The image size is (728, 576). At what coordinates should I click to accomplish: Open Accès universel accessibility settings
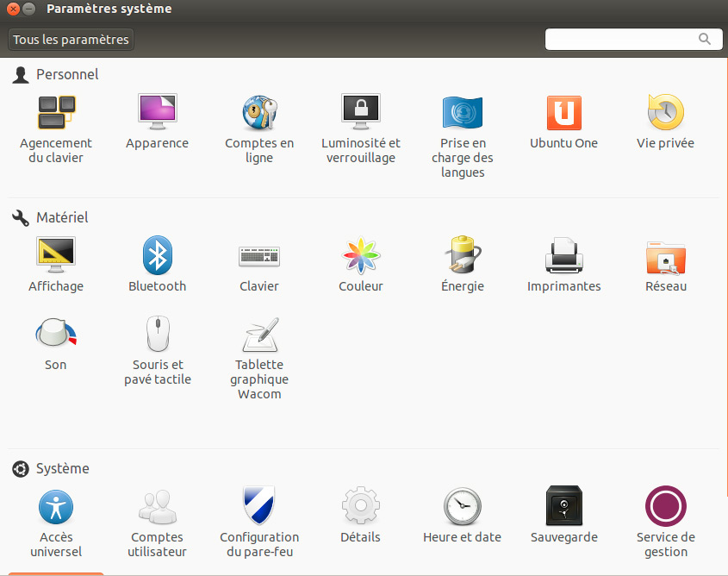point(56,523)
